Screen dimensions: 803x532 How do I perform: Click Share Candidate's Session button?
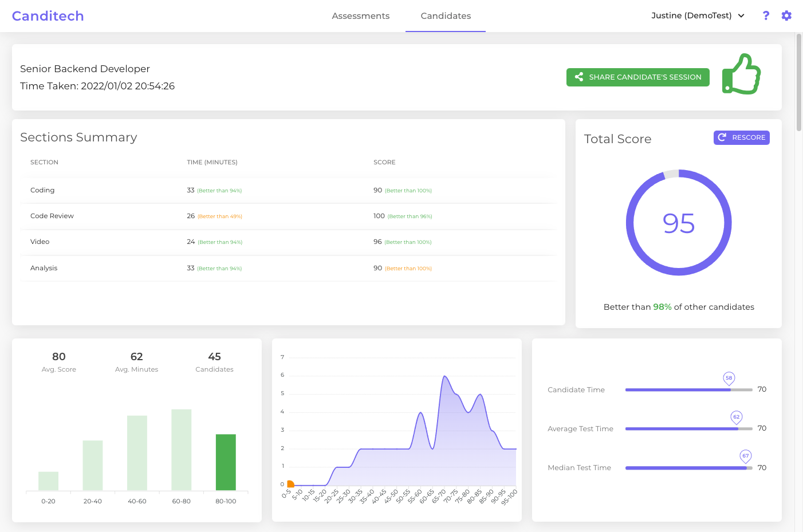pyautogui.click(x=637, y=77)
